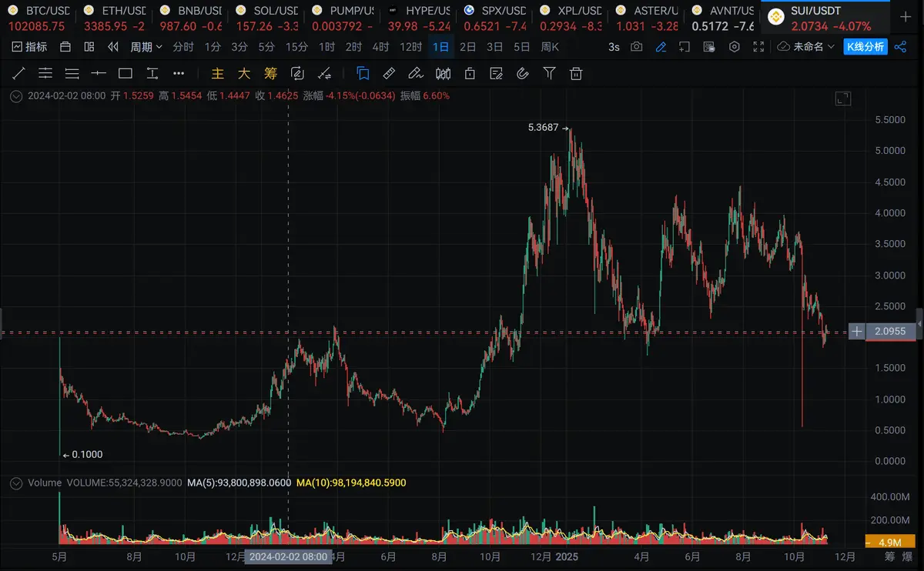Select the trend line drawing tool
The height and width of the screenshot is (571, 924).
(x=19, y=74)
